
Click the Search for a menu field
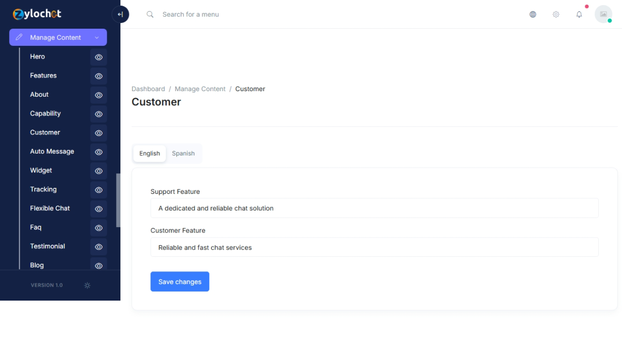pos(191,15)
